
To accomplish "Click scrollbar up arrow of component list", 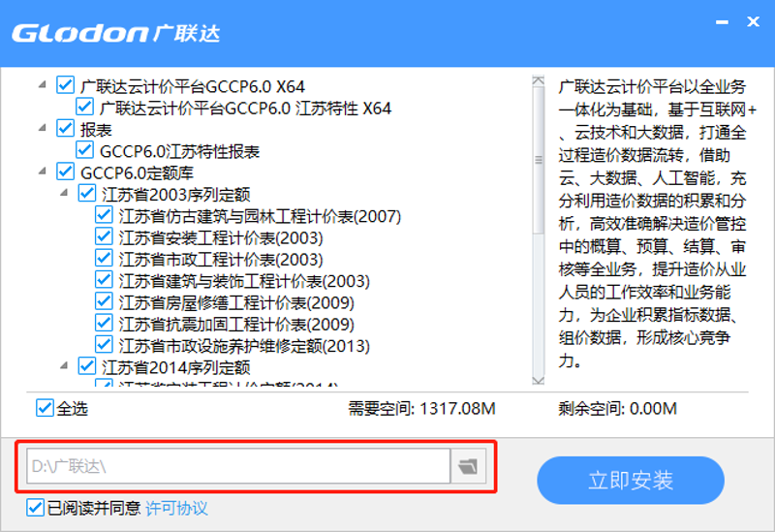I will point(538,81).
